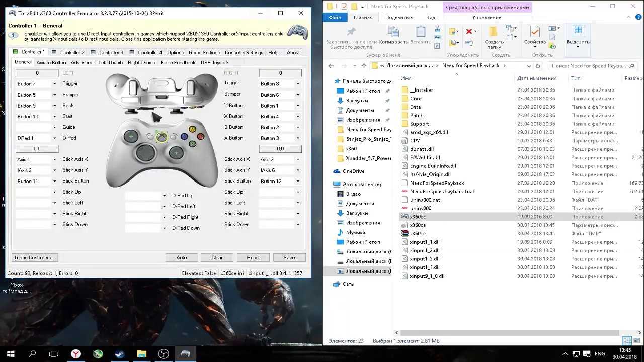Click the Clear button in x360ce
The image size is (644, 362).
click(217, 257)
